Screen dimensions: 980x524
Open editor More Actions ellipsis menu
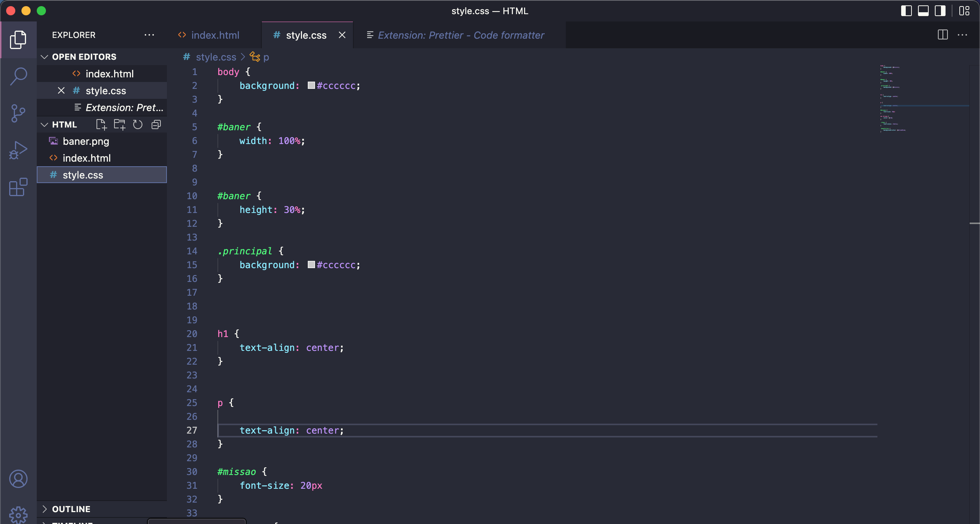pyautogui.click(x=962, y=35)
